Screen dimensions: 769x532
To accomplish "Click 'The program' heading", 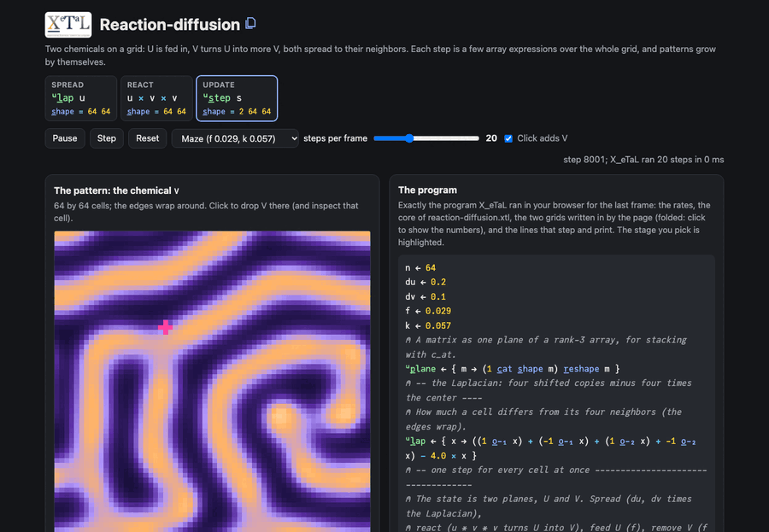I will [427, 190].
